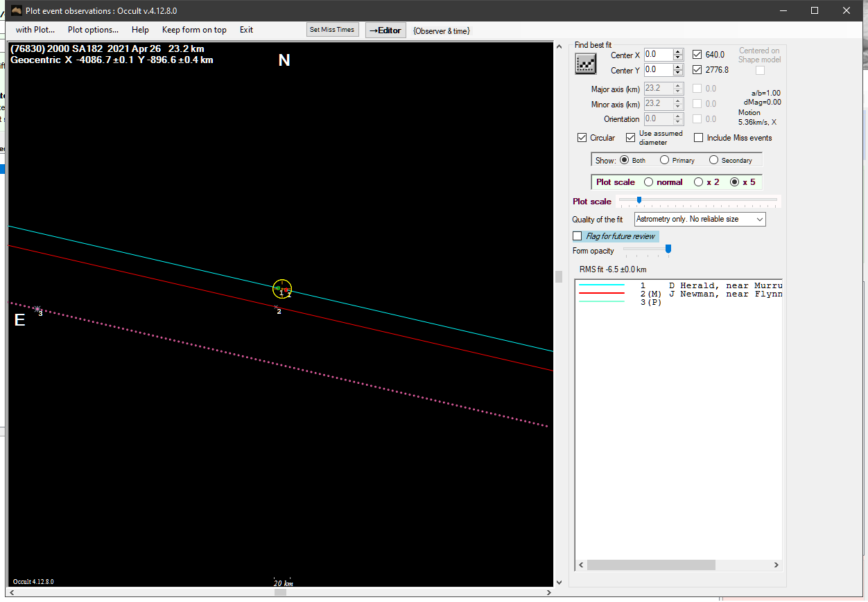Set Plot scale to normal
Screen dimensions: 868x602
pyautogui.click(x=649, y=182)
